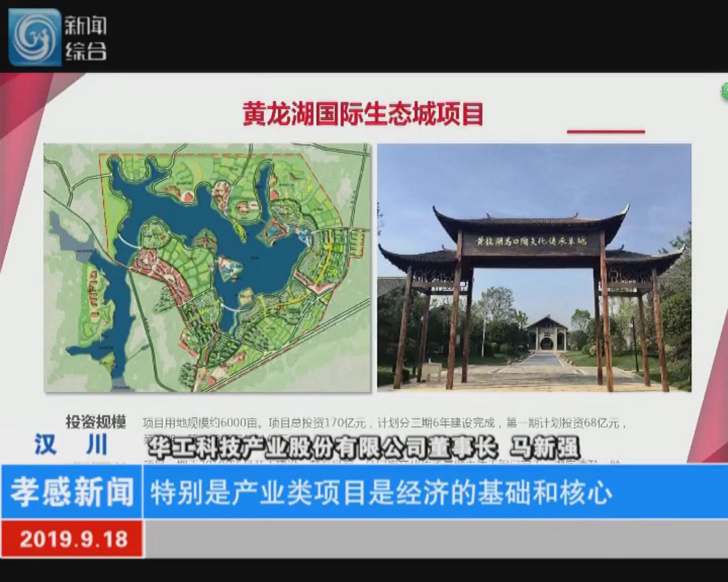
Task: Click the green circle at right edge
Action: click(x=724, y=92)
